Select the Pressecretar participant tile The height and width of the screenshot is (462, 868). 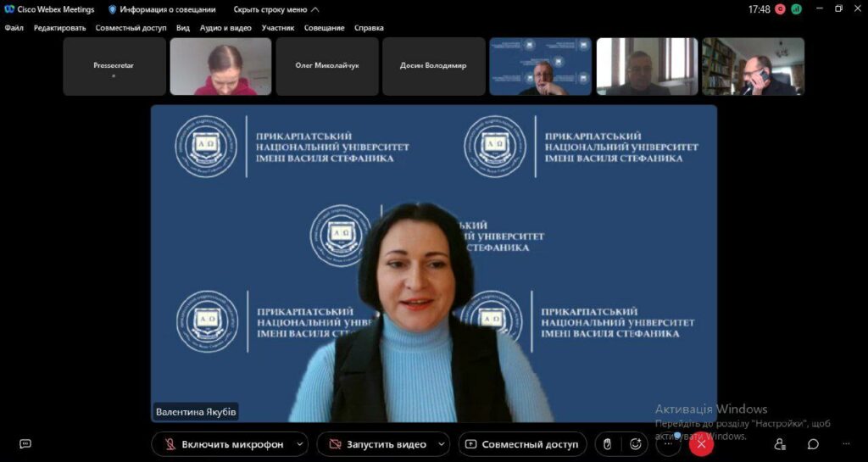point(114,66)
